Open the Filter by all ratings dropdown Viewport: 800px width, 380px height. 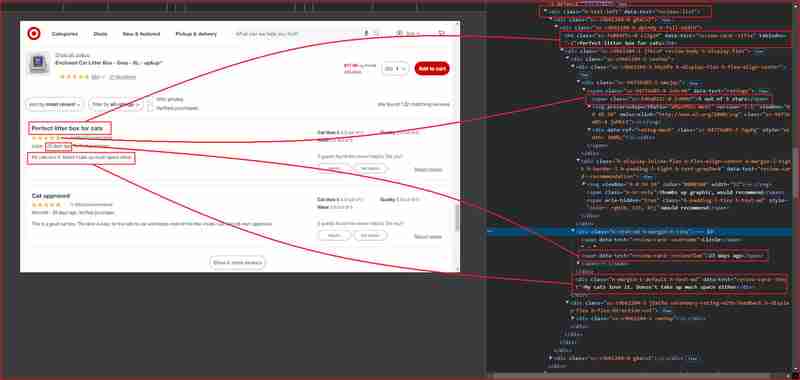116,104
